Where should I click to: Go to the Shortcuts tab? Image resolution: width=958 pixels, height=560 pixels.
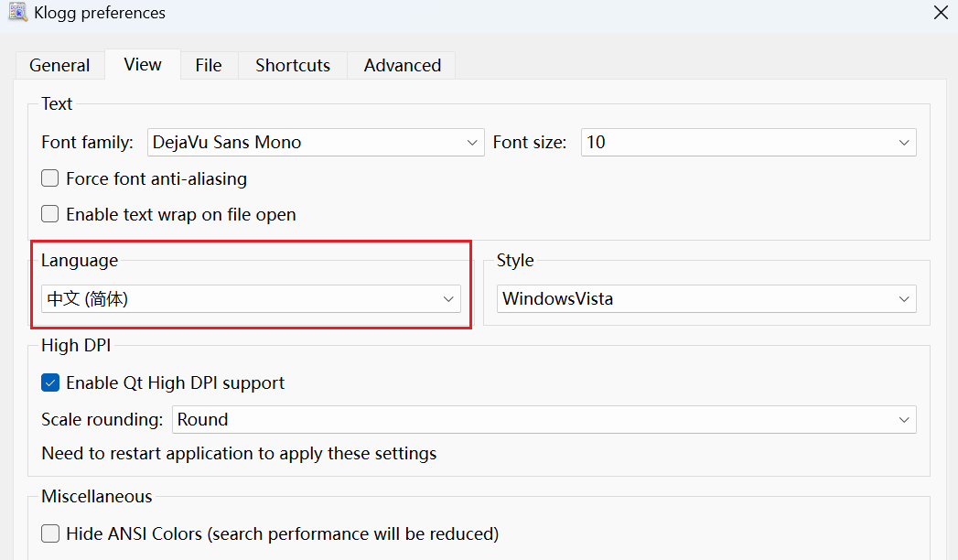293,65
